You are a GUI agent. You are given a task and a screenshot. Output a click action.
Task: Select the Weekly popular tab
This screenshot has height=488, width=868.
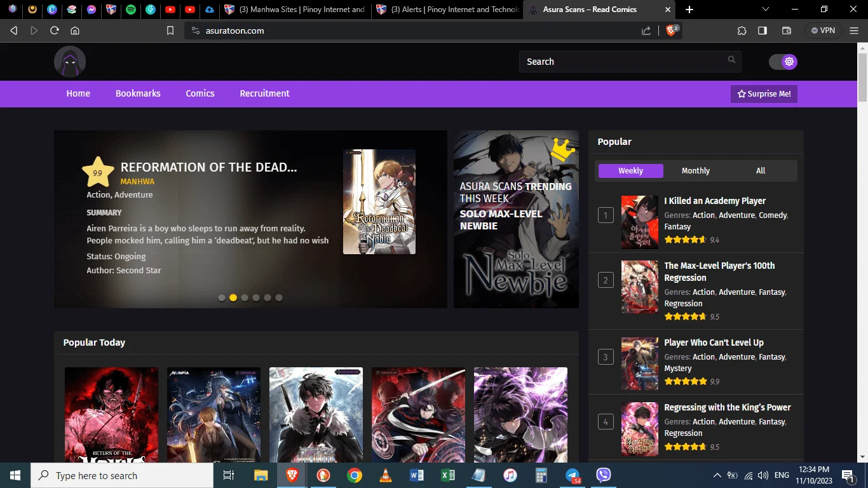tap(631, 171)
